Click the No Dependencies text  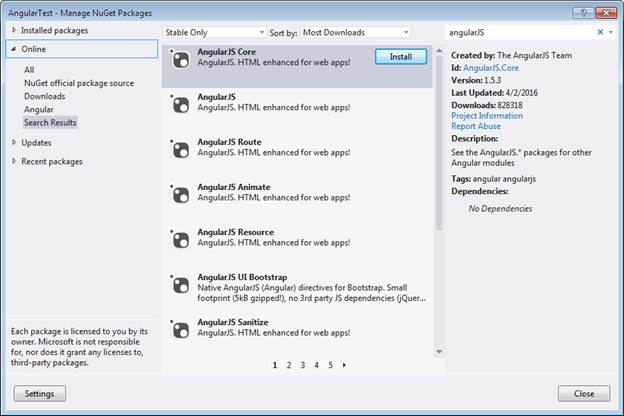click(x=500, y=209)
